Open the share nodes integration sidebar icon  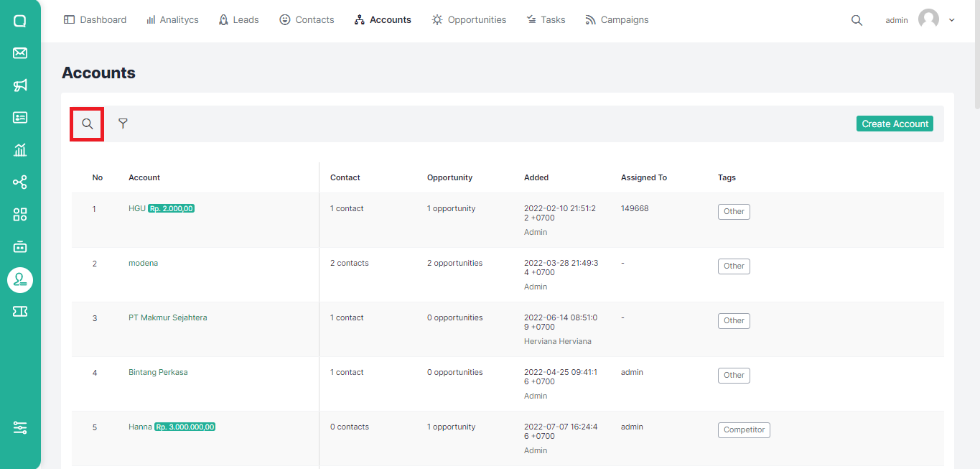point(20,182)
